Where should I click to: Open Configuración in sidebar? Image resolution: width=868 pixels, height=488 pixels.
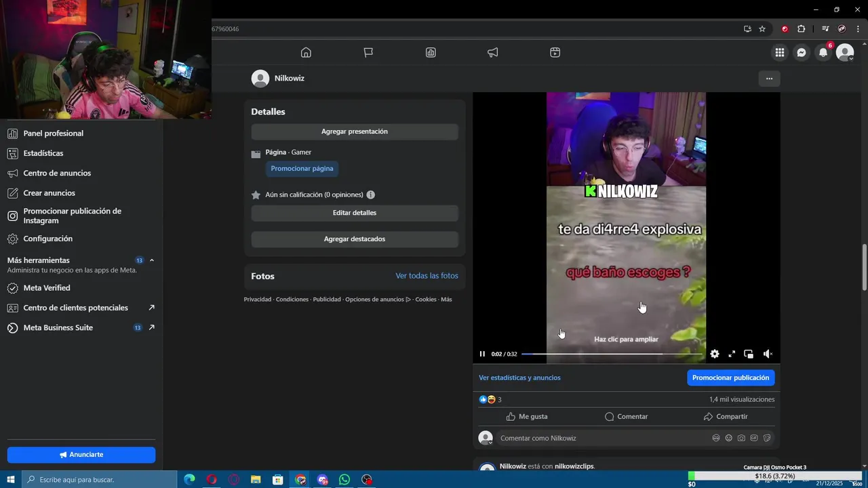tap(81, 239)
